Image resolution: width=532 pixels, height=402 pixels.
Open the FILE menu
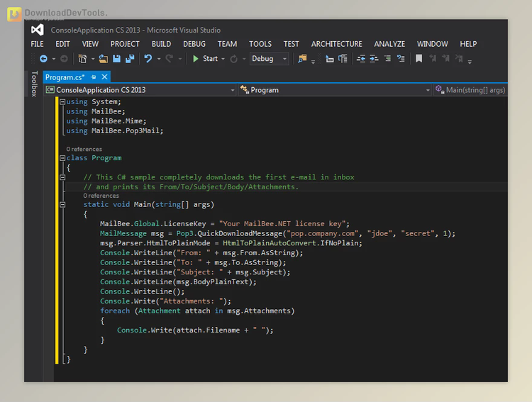(37, 44)
